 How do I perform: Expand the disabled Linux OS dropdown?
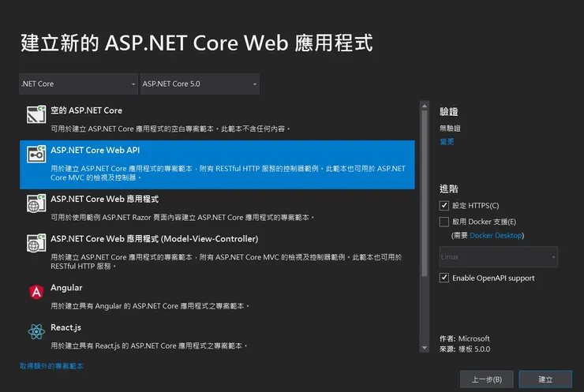[498, 257]
